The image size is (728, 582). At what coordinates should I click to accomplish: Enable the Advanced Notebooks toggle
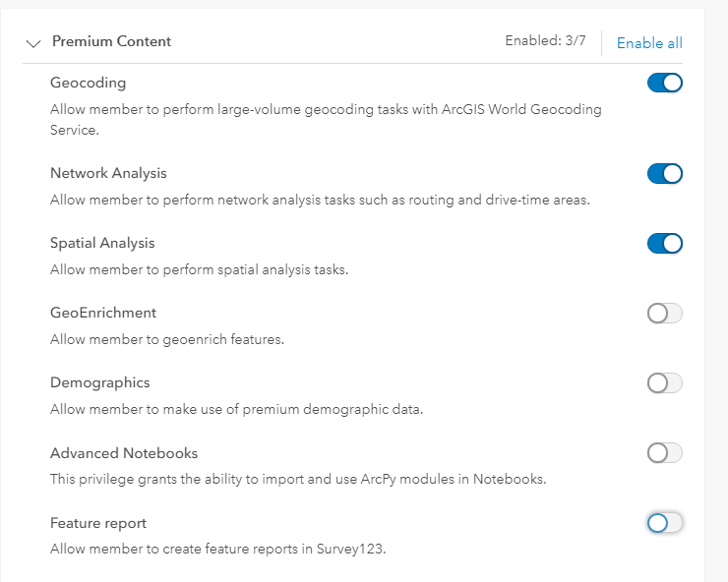point(664,453)
